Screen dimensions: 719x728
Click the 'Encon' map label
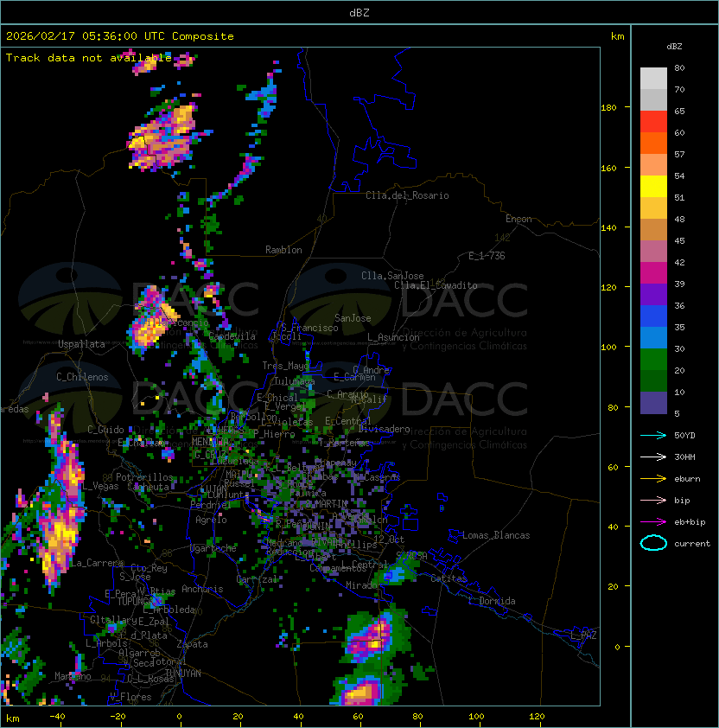tap(519, 219)
